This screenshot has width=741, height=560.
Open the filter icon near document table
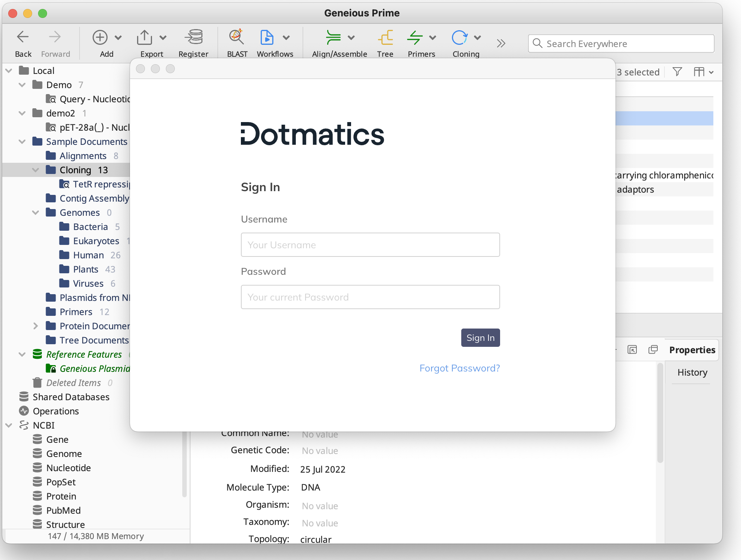point(677,72)
